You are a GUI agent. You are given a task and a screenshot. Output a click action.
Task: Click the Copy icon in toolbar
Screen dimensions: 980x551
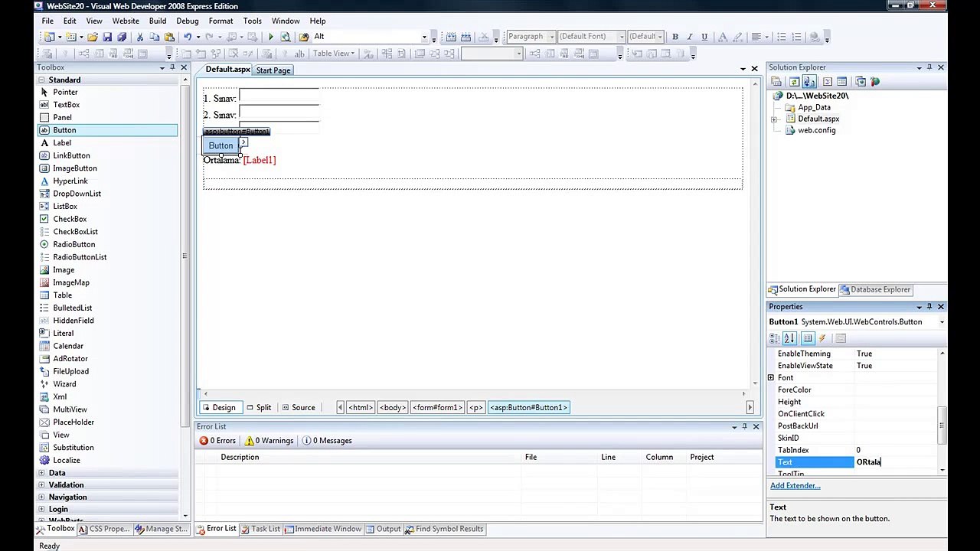[154, 37]
